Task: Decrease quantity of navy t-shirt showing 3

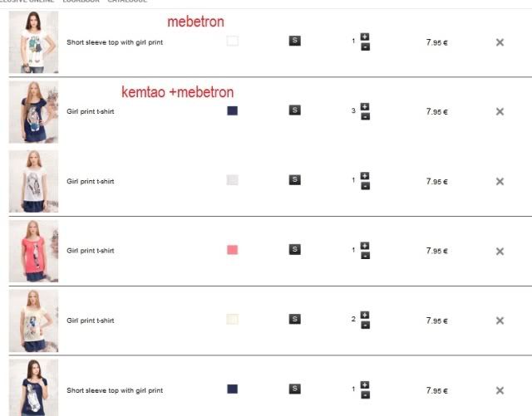Action: pos(365,116)
